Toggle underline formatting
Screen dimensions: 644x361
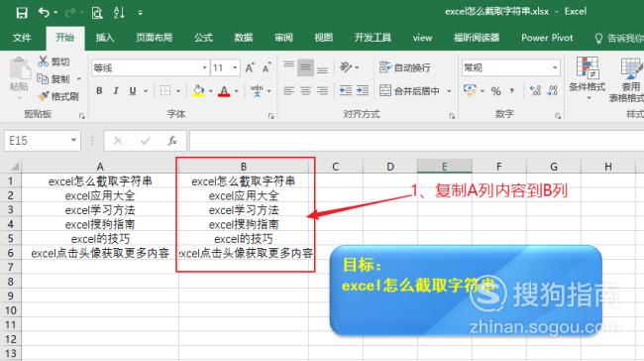pos(132,91)
